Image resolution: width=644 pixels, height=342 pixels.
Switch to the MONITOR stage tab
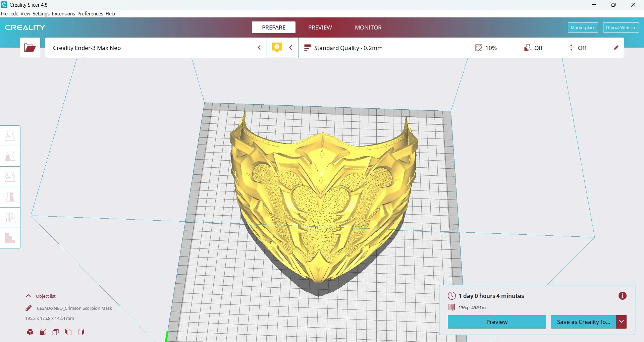[368, 27]
